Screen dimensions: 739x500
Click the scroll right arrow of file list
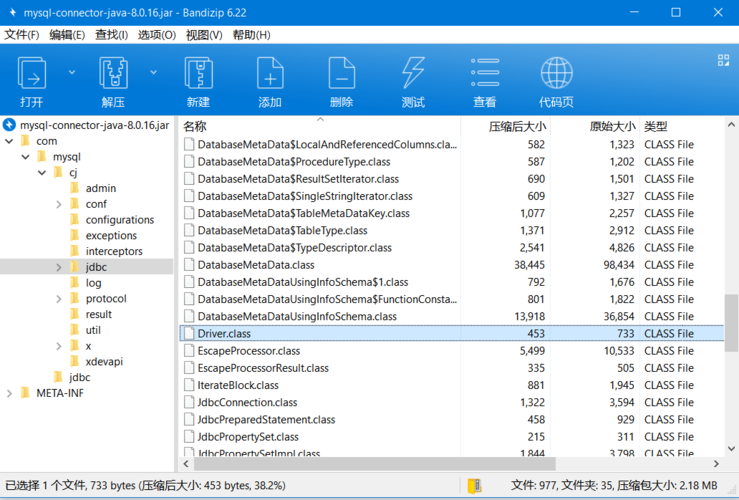coord(716,464)
